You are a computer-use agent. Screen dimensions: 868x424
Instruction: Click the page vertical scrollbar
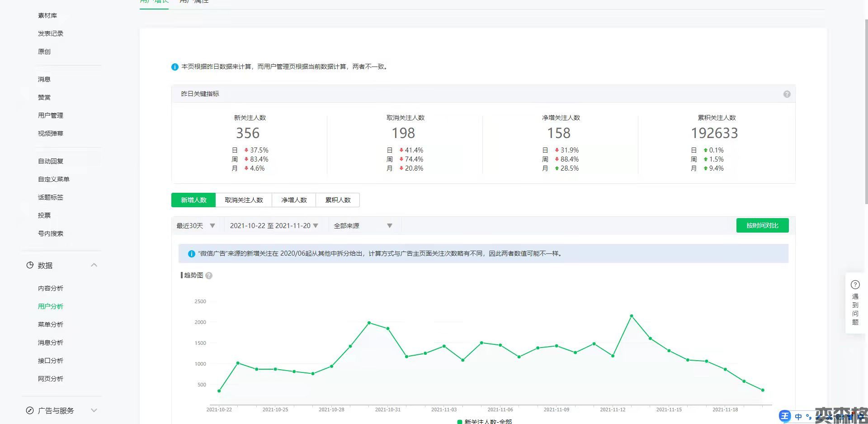866,111
